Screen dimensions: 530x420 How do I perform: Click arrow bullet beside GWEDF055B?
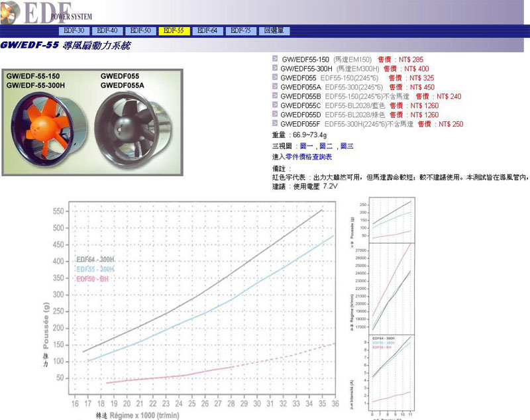[x=275, y=96]
